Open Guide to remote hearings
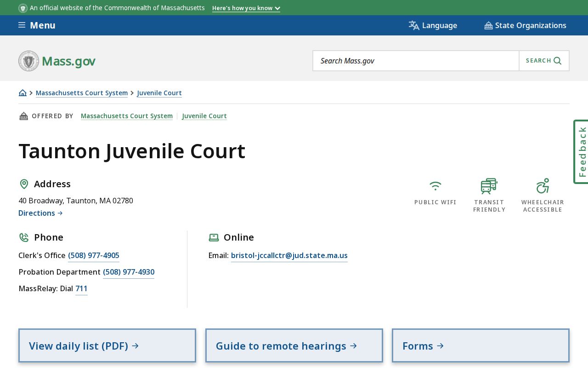This screenshot has height=368, width=588. coord(294,345)
